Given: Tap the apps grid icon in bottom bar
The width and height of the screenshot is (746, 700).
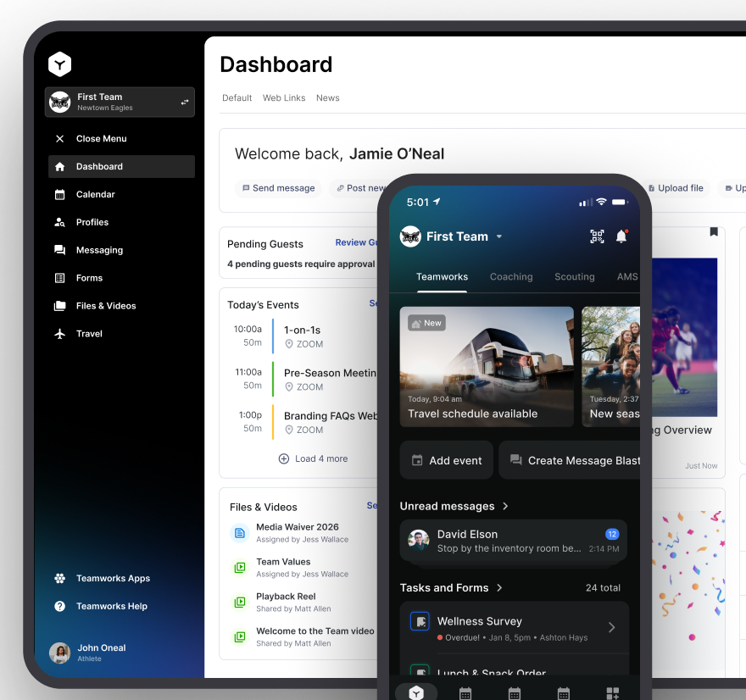Looking at the screenshot, I should 613,693.
